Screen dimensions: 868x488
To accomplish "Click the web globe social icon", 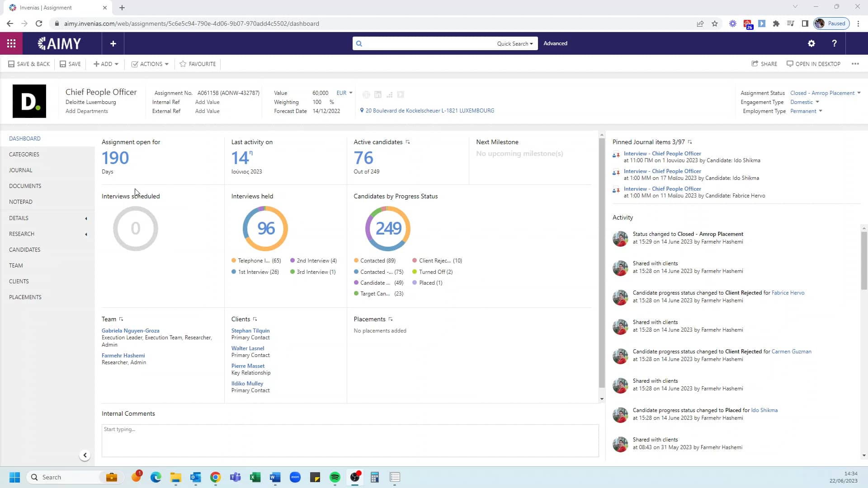I will tap(366, 94).
